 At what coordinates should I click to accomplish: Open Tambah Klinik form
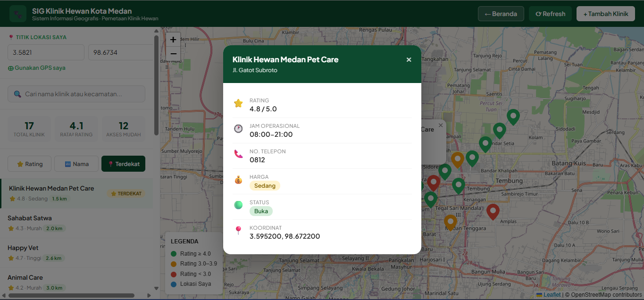pyautogui.click(x=606, y=14)
